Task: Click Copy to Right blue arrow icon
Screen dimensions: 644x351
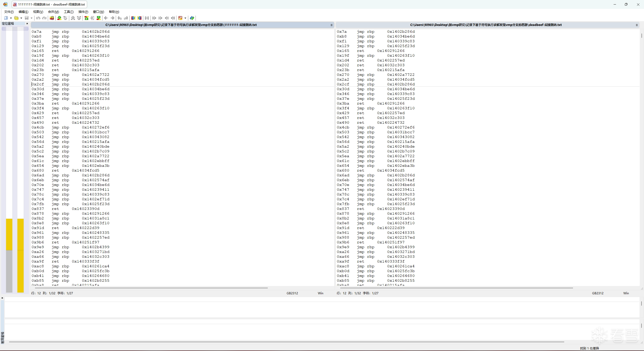Action: 133,18
